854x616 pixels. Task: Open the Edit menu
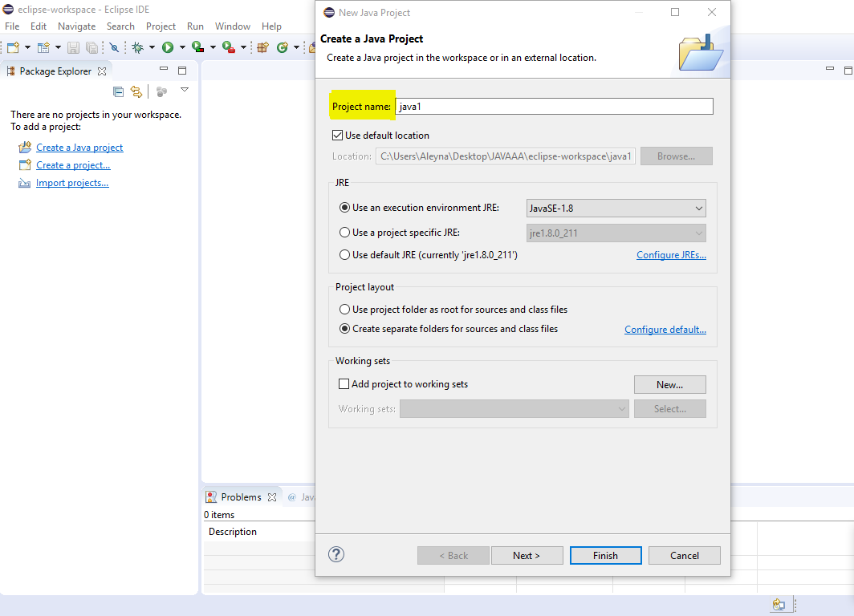[x=39, y=26]
